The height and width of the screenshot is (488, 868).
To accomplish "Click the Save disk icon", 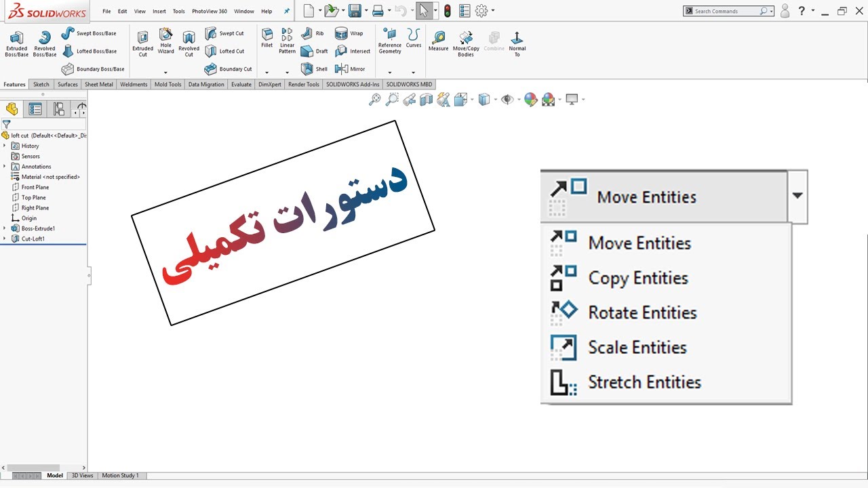I will click(x=354, y=11).
